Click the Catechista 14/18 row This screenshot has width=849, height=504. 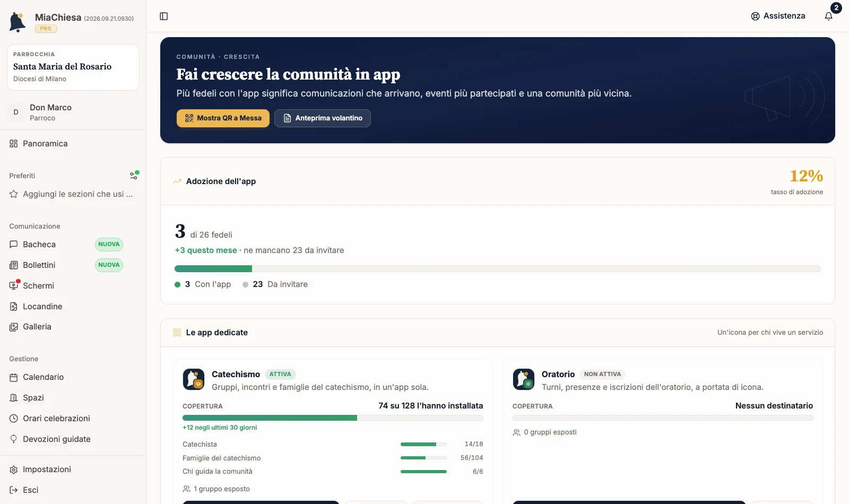(x=333, y=444)
